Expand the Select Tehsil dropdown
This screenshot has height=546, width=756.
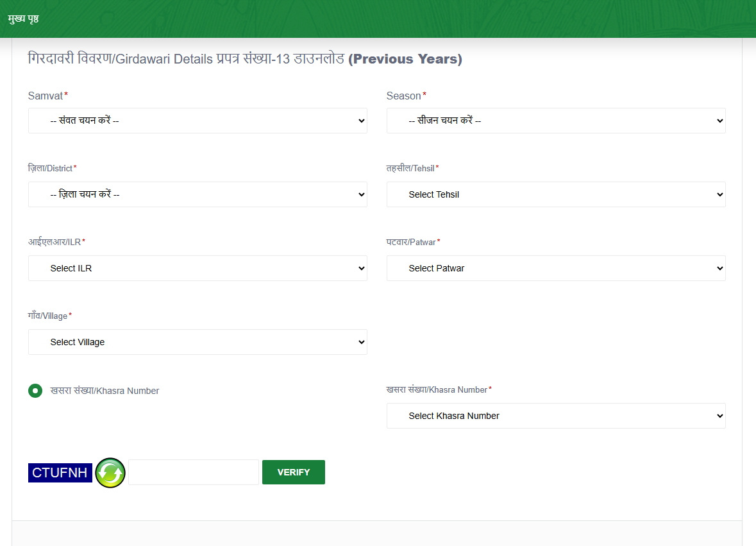click(555, 194)
